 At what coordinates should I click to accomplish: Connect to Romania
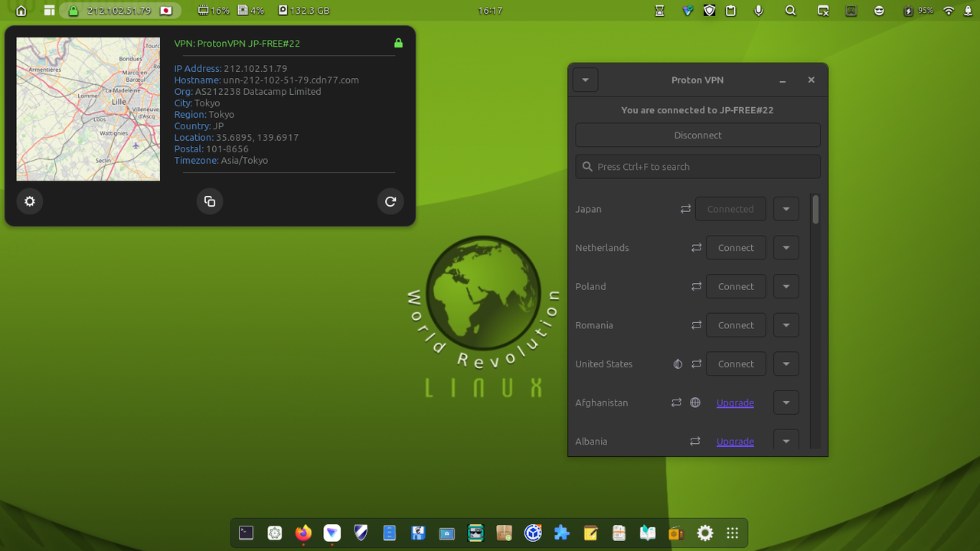point(736,325)
